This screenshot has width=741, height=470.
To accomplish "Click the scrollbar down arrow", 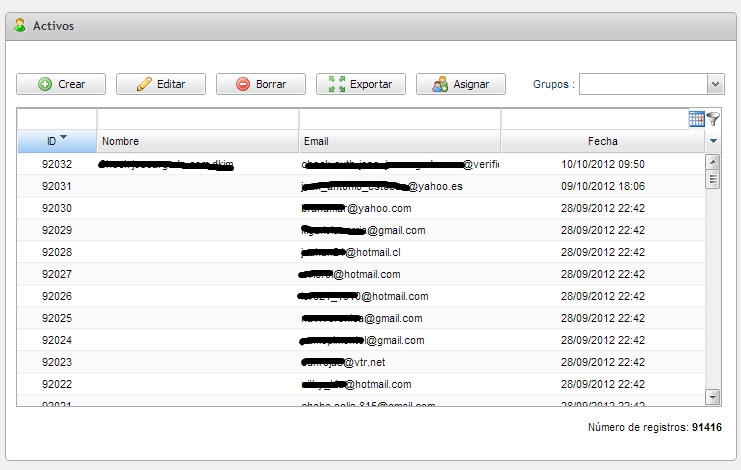I will [713, 397].
